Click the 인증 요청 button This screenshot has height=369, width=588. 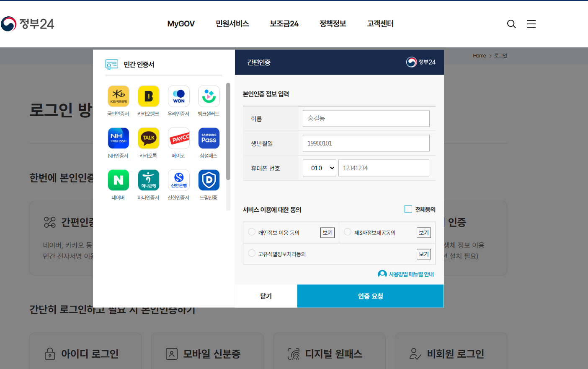pos(371,296)
